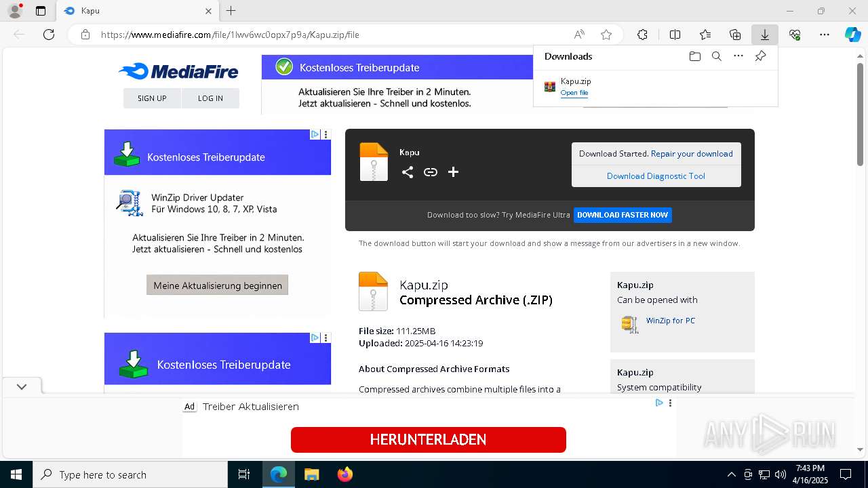This screenshot has height=488, width=868.
Task: Toggle Split screen icon in toolbar
Action: (x=675, y=35)
